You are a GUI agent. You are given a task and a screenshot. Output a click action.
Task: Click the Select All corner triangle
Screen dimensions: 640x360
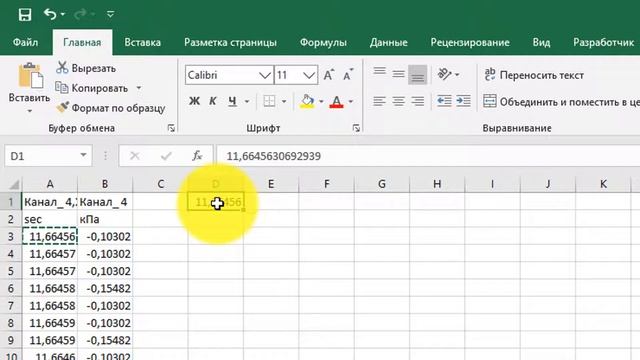tap(13, 184)
